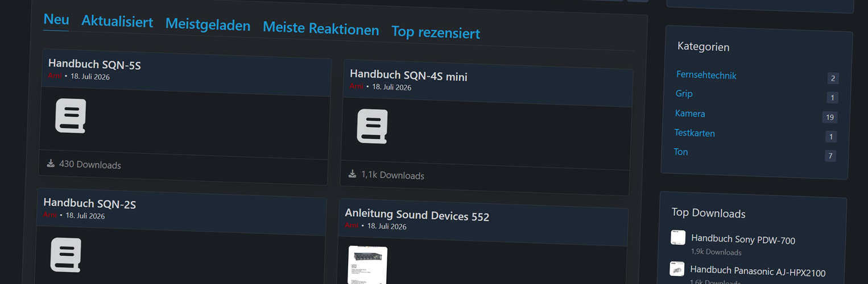This screenshot has width=868, height=284.
Task: Open the Ton category link
Action: coord(681,152)
